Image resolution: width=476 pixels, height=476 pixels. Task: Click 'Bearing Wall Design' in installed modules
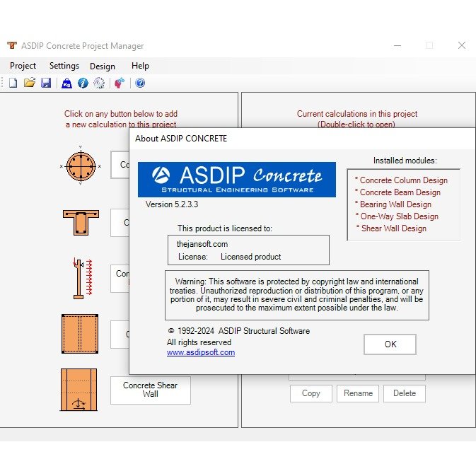pyautogui.click(x=395, y=204)
